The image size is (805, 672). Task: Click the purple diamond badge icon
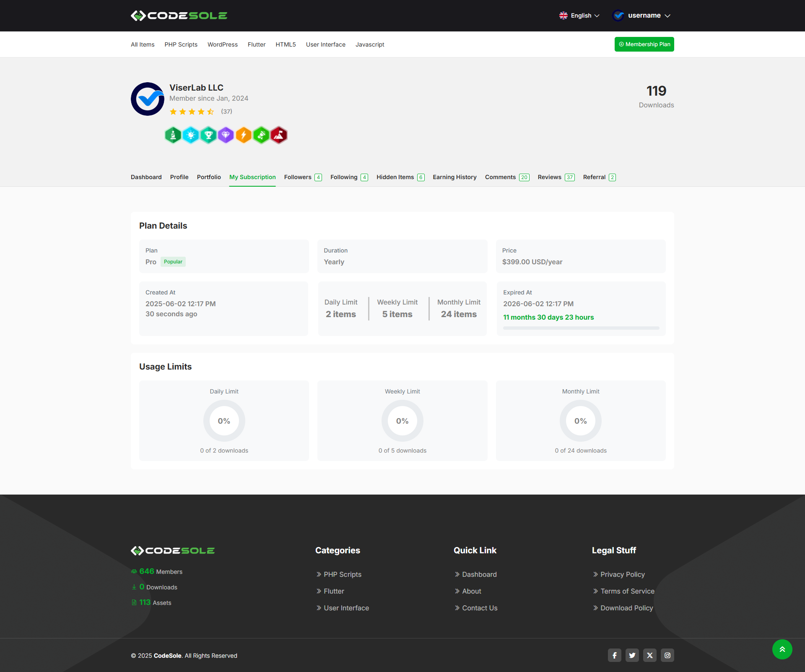(x=226, y=135)
